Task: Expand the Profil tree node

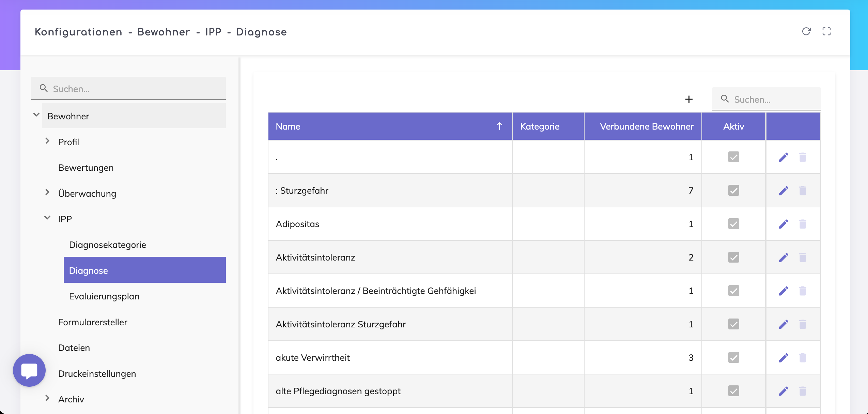Action: point(47,141)
